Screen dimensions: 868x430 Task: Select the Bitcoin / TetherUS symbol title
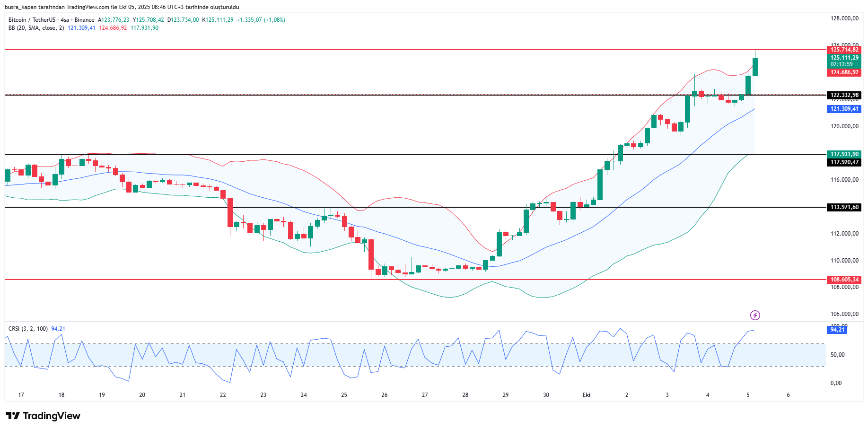tap(39, 20)
